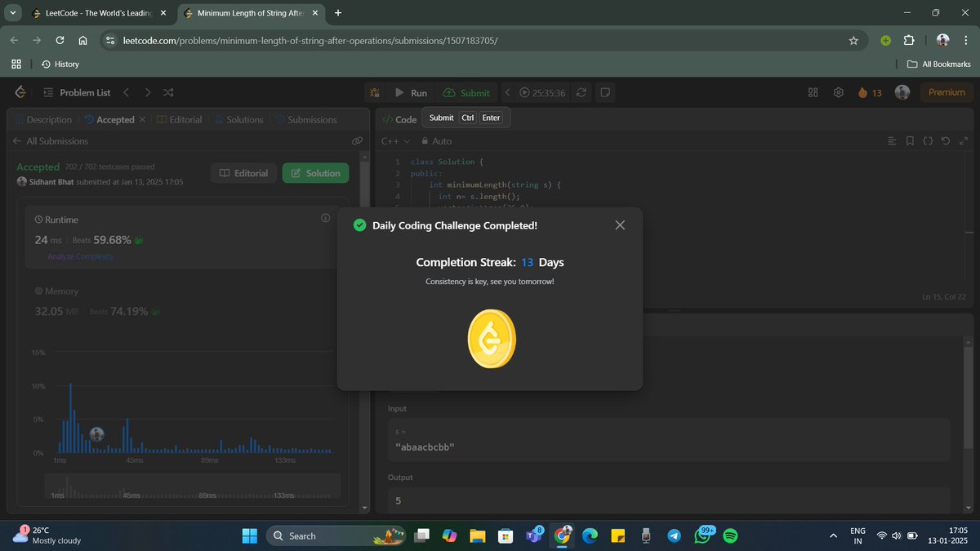The height and width of the screenshot is (551, 980).
Task: Run the code
Action: [x=411, y=92]
